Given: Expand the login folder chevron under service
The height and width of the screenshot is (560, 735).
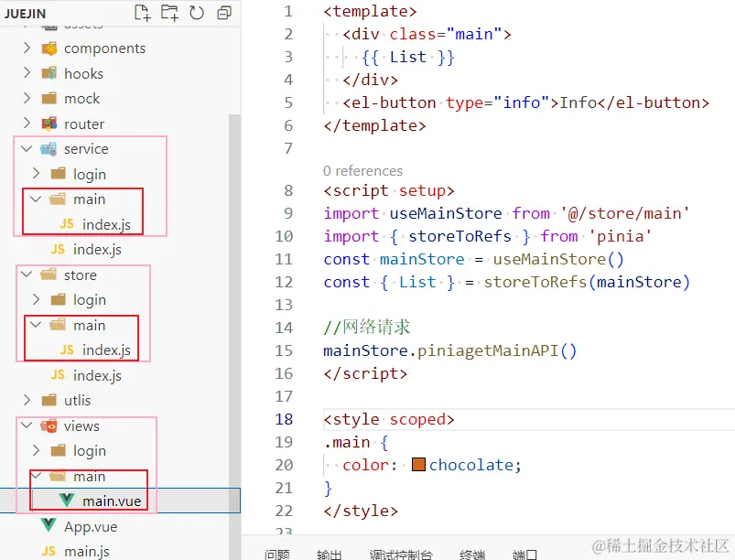Looking at the screenshot, I should tap(36, 173).
